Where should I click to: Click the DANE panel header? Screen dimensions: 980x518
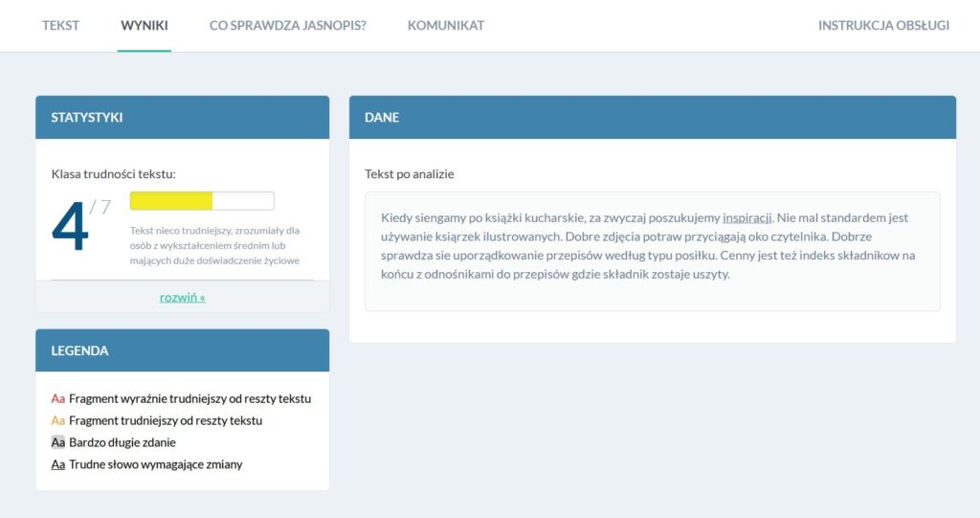(x=652, y=118)
